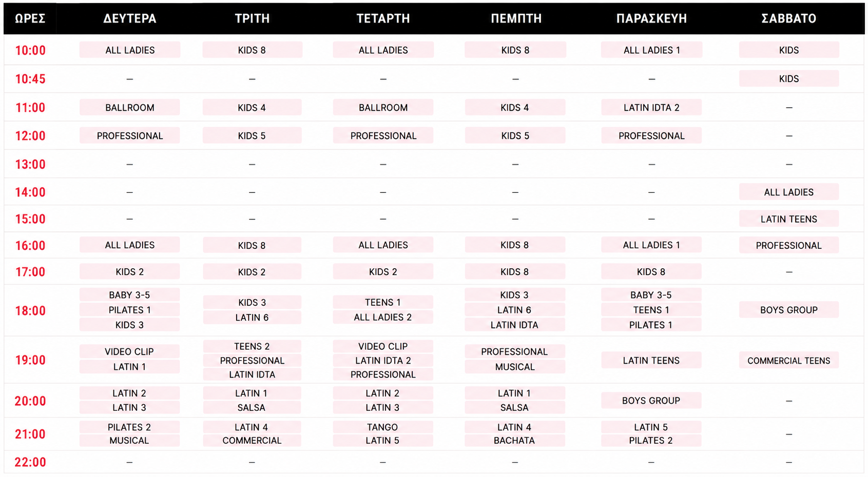Select the ΣΑΒΒΑΤΟ column header
This screenshot has width=868, height=477.
(x=788, y=18)
